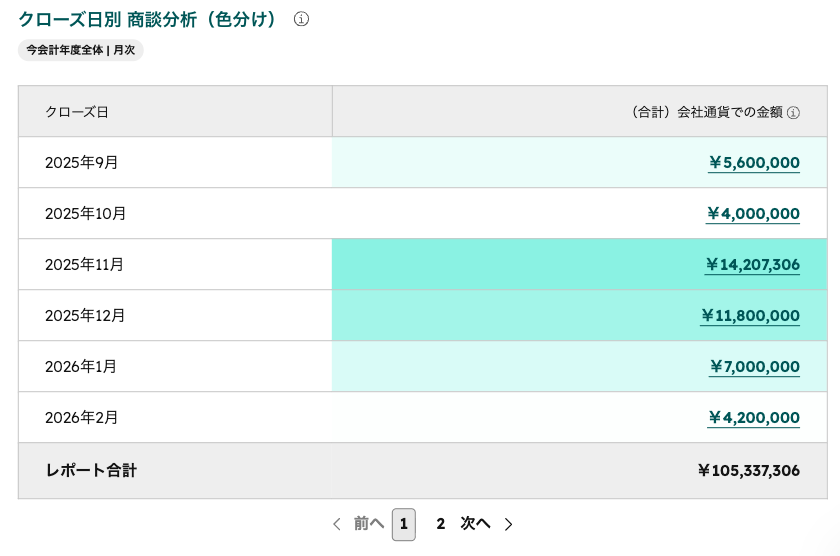Select the 2025年11月 row label

coord(84,265)
